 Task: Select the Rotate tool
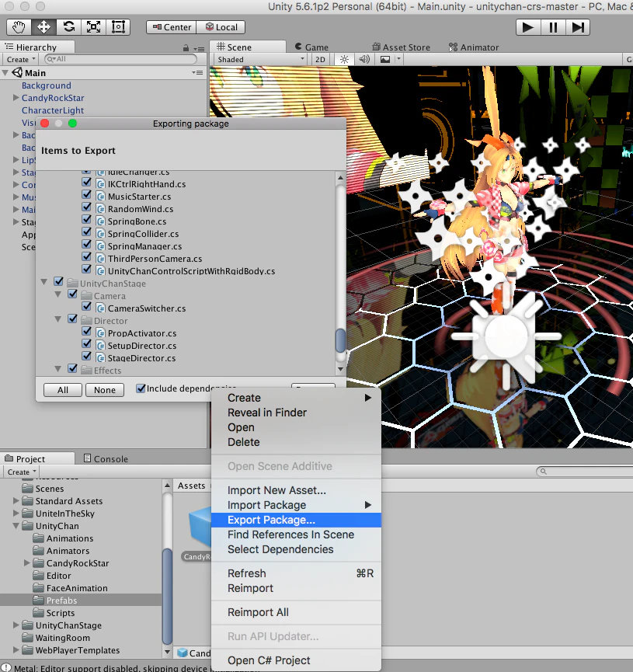tap(68, 27)
